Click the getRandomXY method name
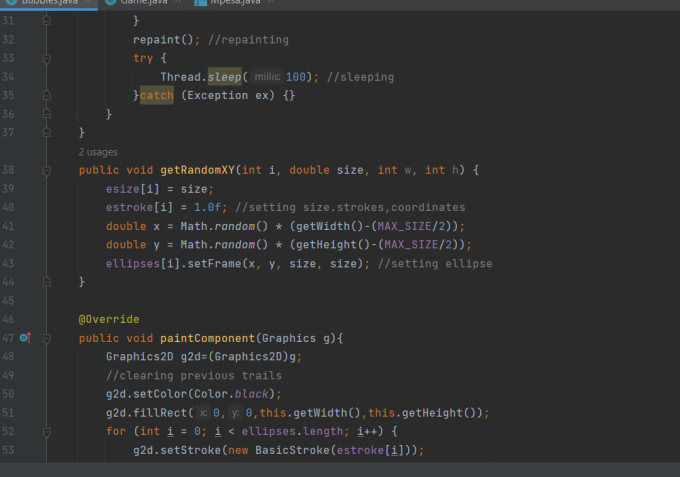680x477 pixels. click(x=197, y=170)
